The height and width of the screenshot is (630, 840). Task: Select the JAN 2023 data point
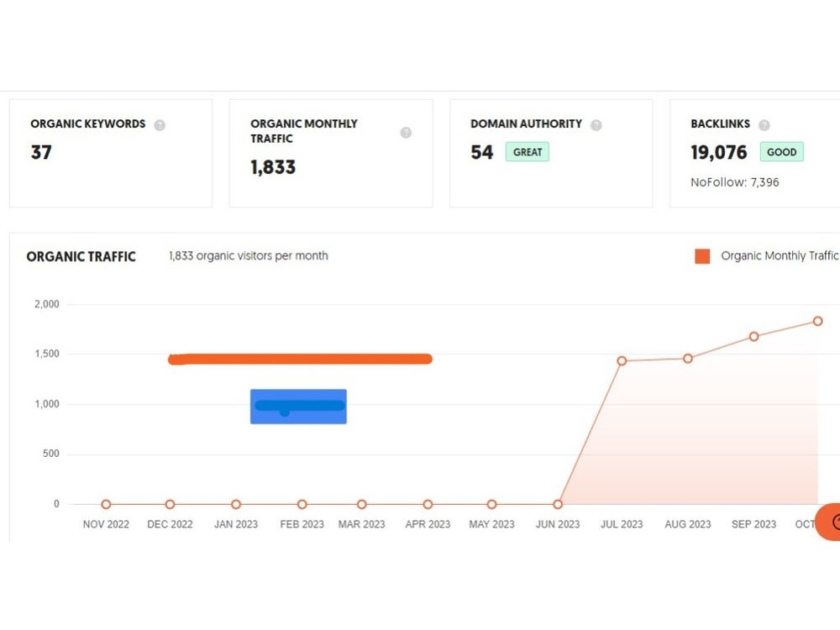coord(236,504)
